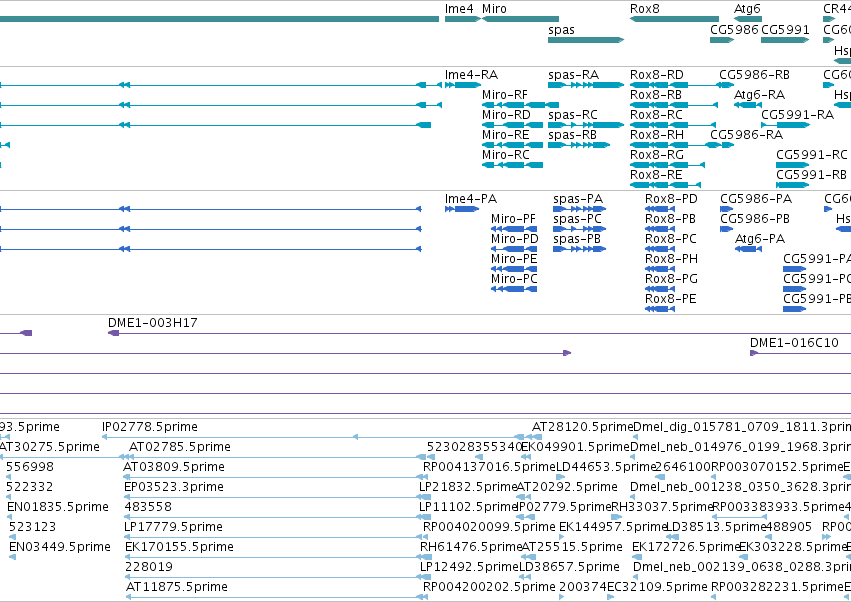
Task: Open the CG5986 gene label
Action: click(734, 29)
